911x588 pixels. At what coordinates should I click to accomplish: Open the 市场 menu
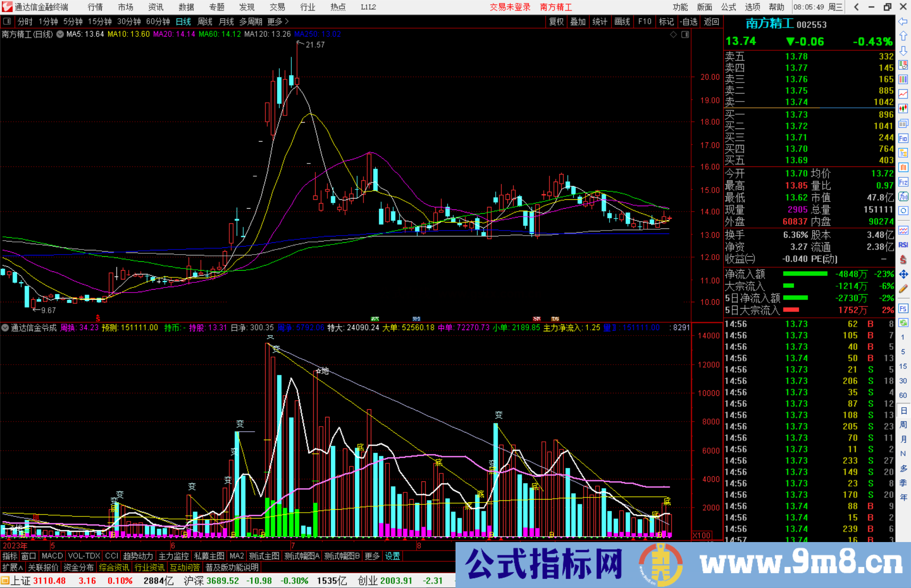click(126, 7)
